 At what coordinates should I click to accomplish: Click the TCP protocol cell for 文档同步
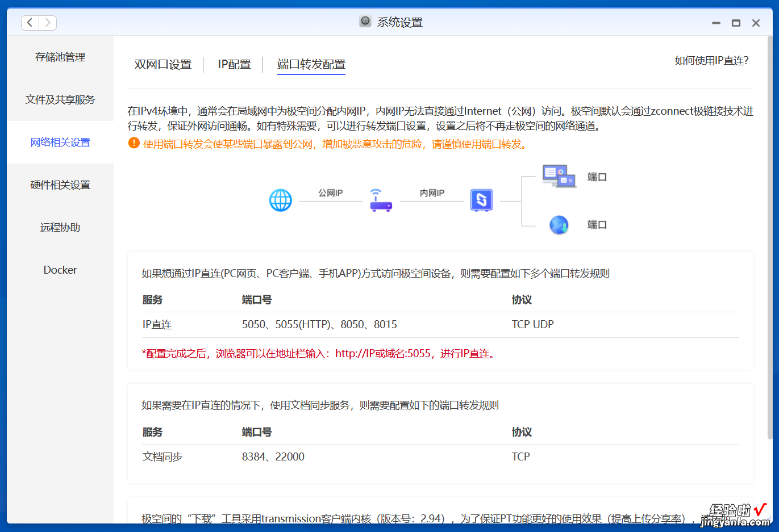click(x=520, y=456)
